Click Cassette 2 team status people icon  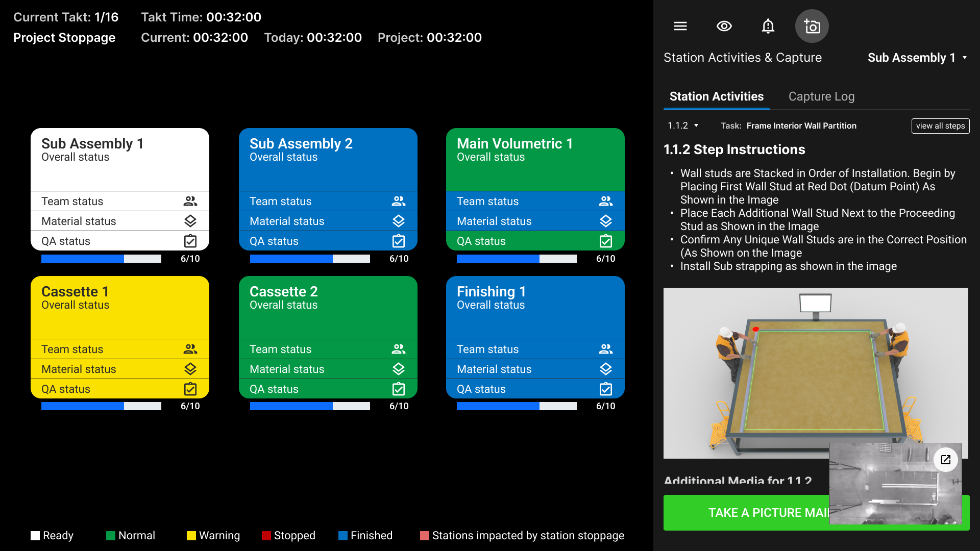[x=398, y=349]
